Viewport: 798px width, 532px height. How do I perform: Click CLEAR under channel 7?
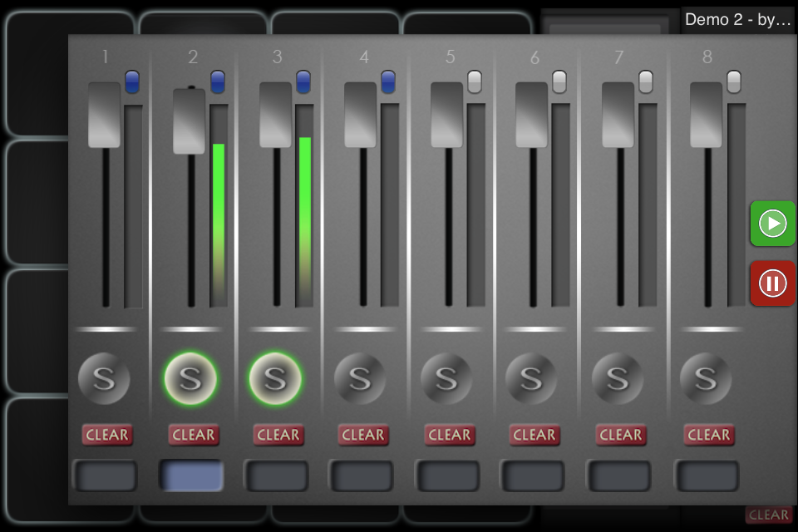click(x=621, y=434)
